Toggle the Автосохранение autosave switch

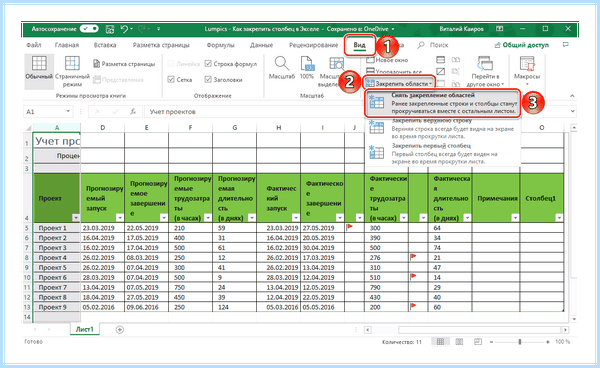tap(89, 29)
